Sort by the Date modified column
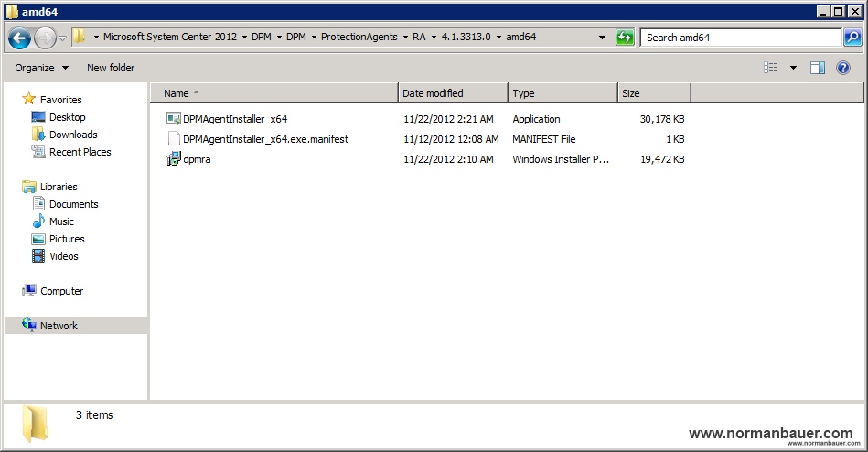The width and height of the screenshot is (868, 452). 453,93
